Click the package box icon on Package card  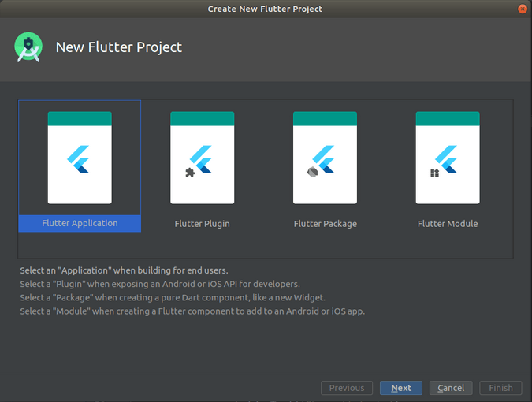(x=312, y=173)
